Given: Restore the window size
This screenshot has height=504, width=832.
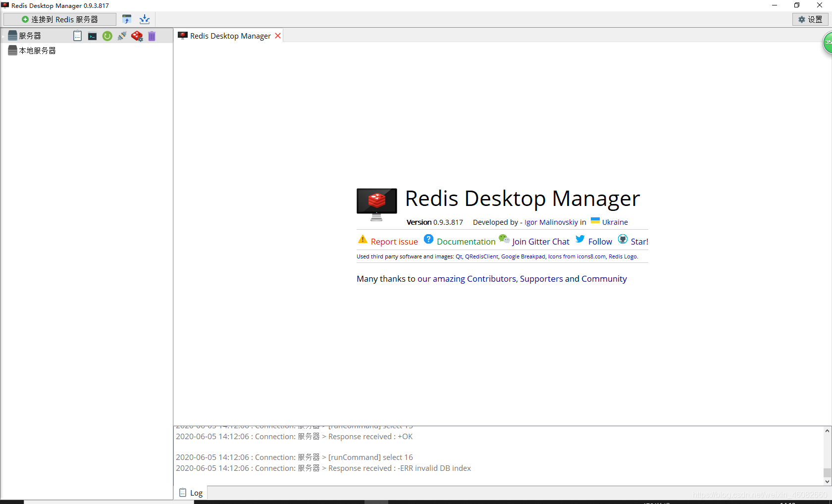Looking at the screenshot, I should pyautogui.click(x=797, y=5).
